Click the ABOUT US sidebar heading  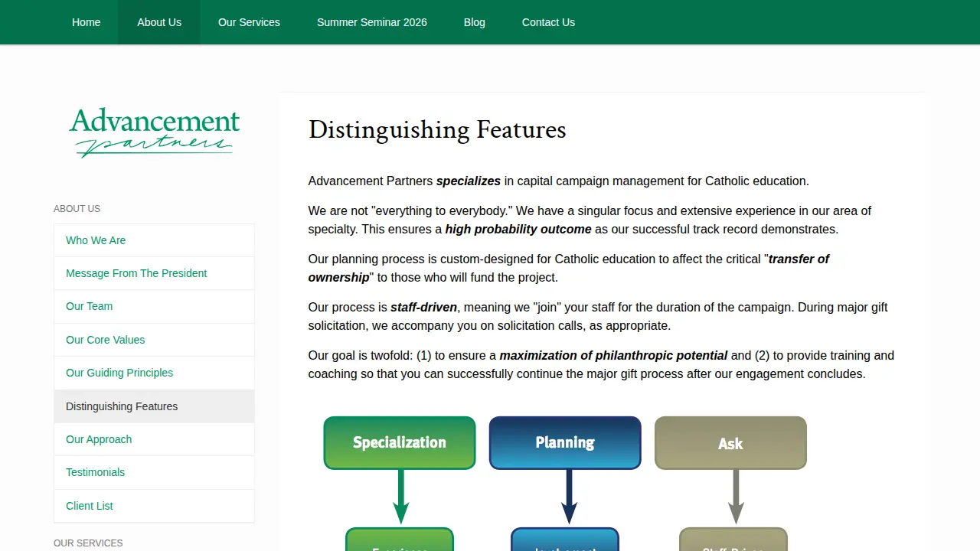point(77,209)
